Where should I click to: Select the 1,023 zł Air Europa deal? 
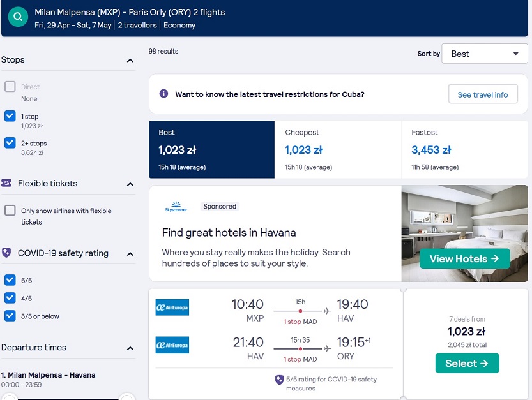467,364
